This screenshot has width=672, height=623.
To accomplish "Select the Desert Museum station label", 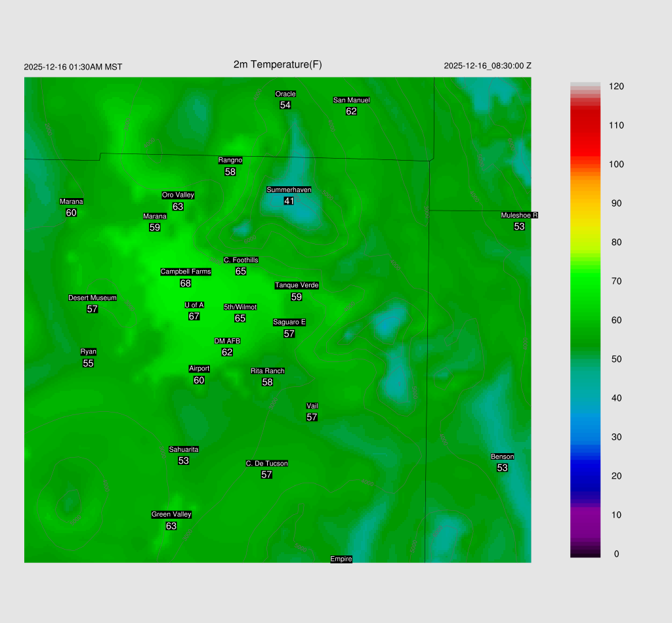I will click(92, 298).
